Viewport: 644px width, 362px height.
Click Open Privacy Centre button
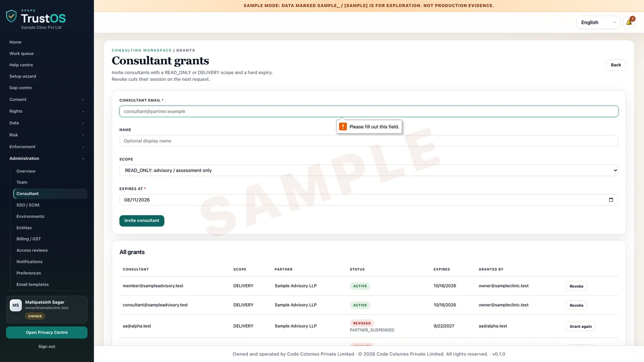[x=47, y=333]
